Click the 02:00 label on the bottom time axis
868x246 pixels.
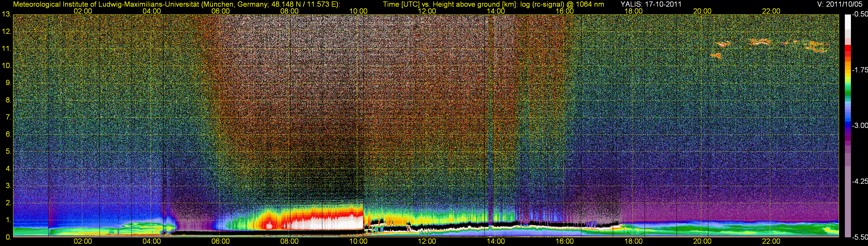pos(83,241)
